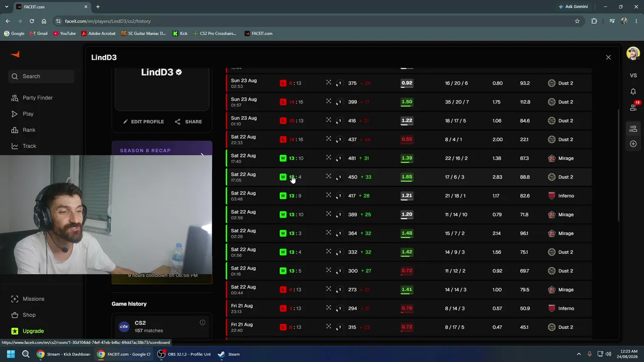Click the 0.72 rating in Fri 22:40 row

coord(407,327)
